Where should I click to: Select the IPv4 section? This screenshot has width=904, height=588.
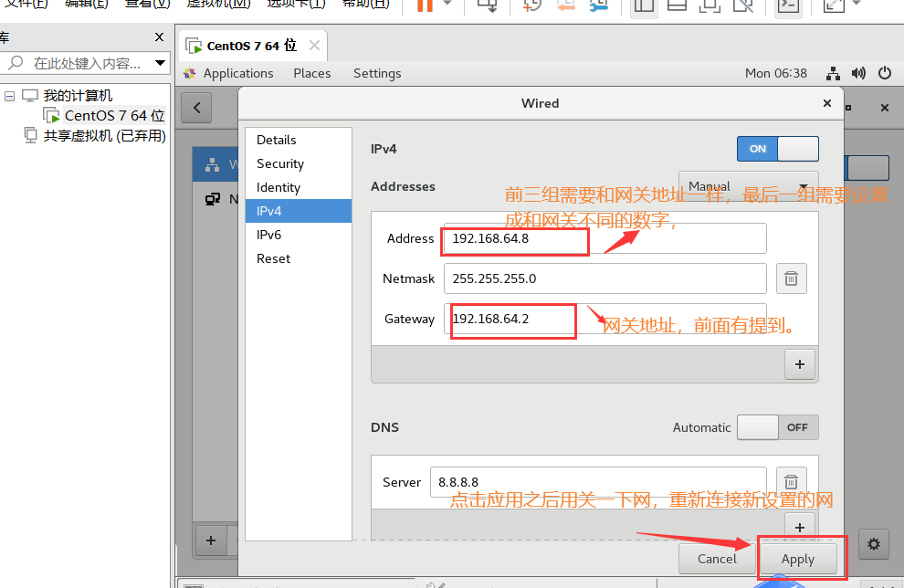299,211
